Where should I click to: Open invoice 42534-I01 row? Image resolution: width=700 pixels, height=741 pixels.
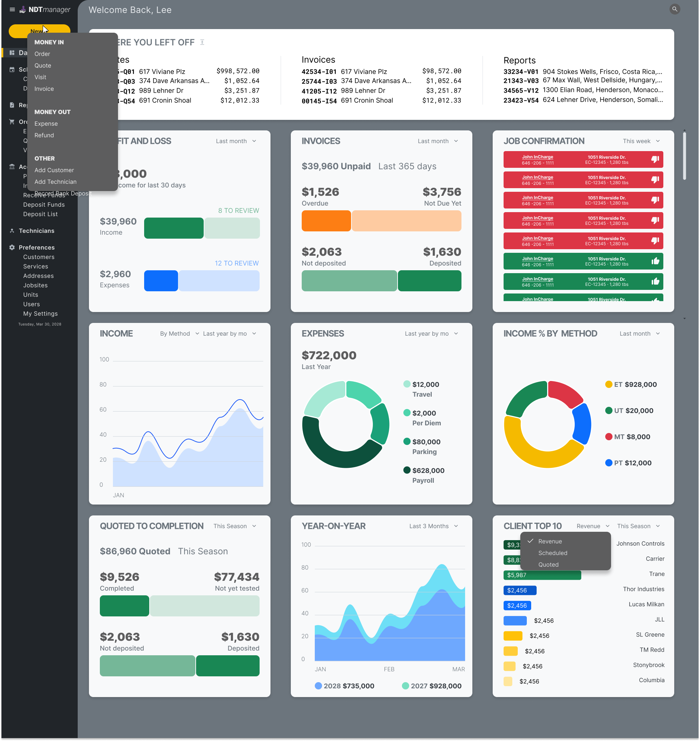click(381, 71)
